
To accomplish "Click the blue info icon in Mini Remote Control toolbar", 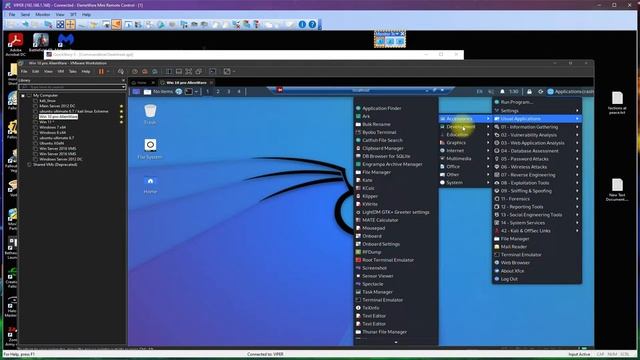I will coord(302,24).
